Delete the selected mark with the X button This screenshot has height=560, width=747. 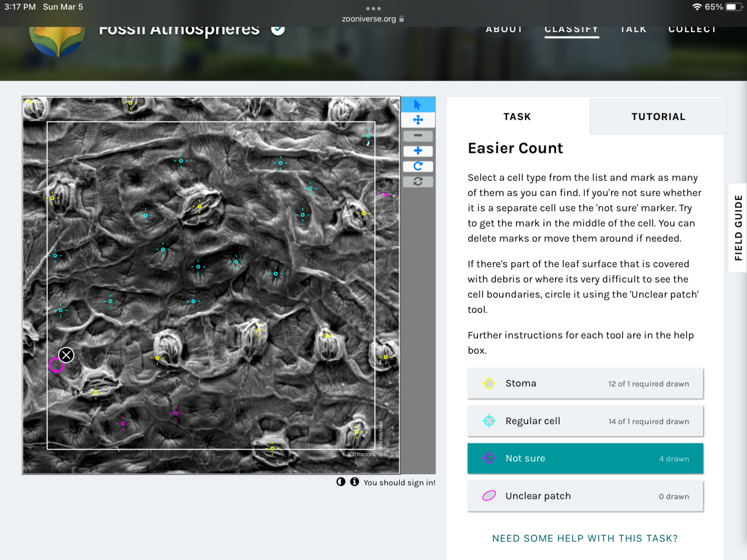pos(67,355)
